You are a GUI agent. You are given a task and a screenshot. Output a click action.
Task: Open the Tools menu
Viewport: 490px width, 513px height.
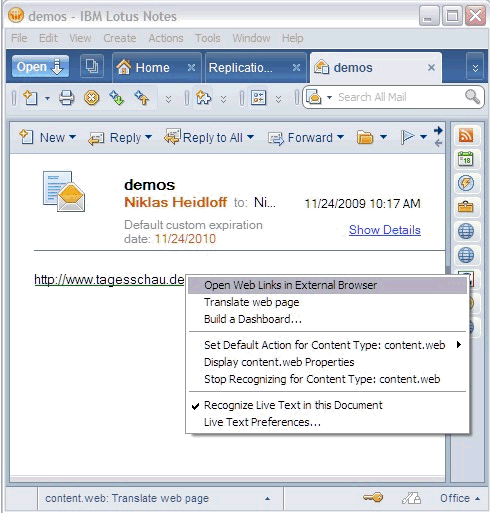(x=208, y=38)
